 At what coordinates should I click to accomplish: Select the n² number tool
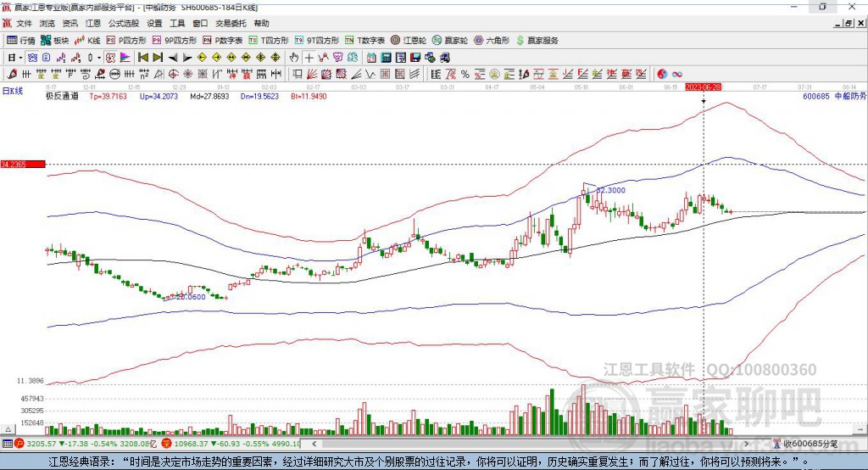coord(144,74)
